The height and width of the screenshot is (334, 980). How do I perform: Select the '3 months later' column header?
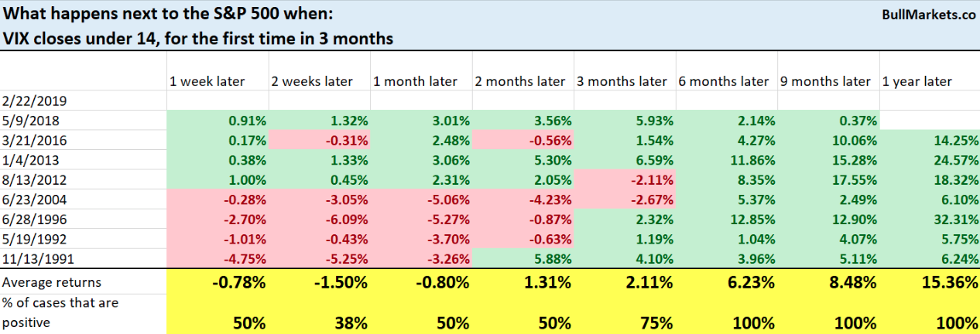[620, 81]
